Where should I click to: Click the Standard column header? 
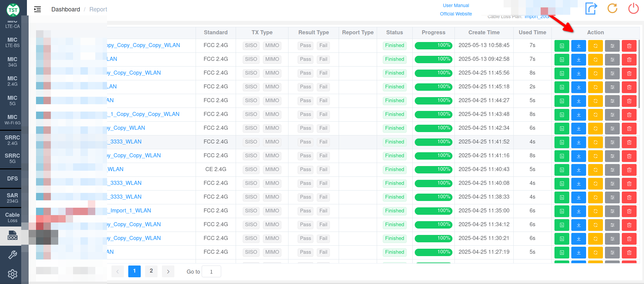pos(216,32)
